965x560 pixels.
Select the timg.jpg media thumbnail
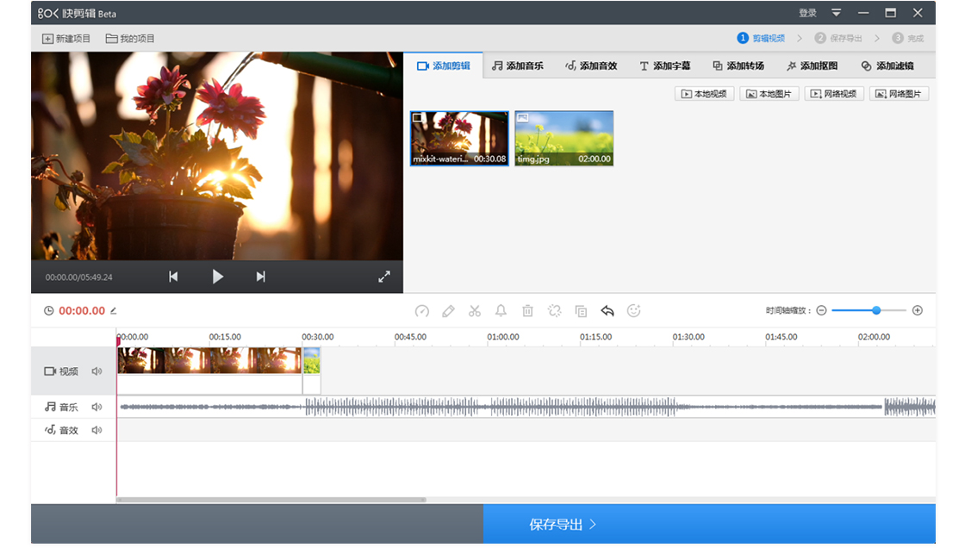click(564, 138)
